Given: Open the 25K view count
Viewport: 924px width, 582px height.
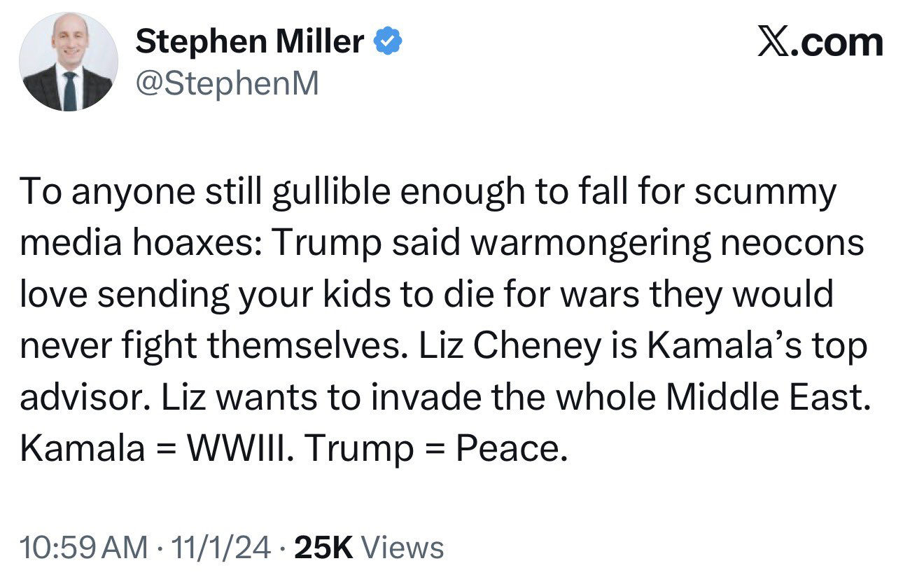Looking at the screenshot, I should (x=323, y=547).
